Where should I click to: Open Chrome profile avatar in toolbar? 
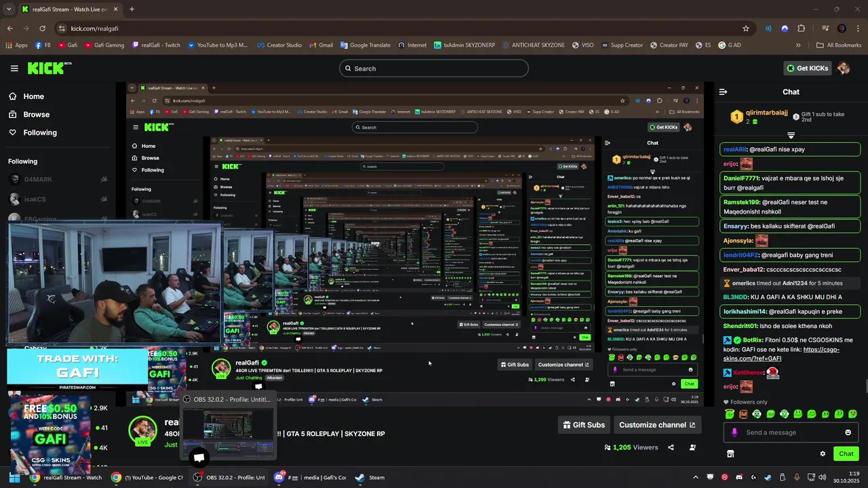click(x=842, y=28)
